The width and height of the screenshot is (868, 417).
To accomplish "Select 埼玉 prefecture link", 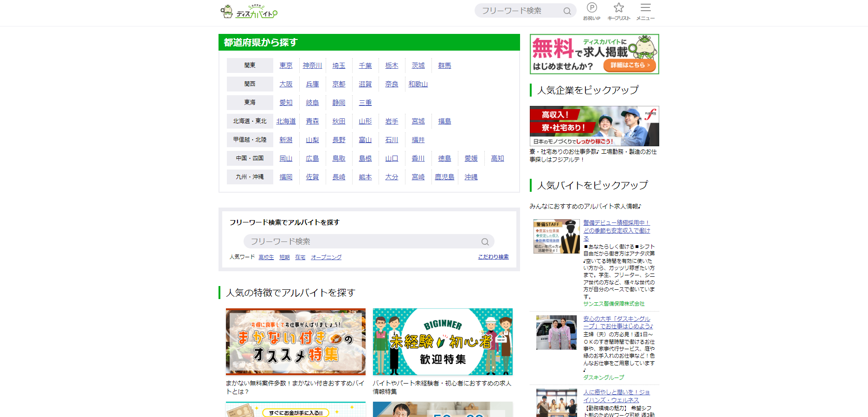I will tap(339, 65).
